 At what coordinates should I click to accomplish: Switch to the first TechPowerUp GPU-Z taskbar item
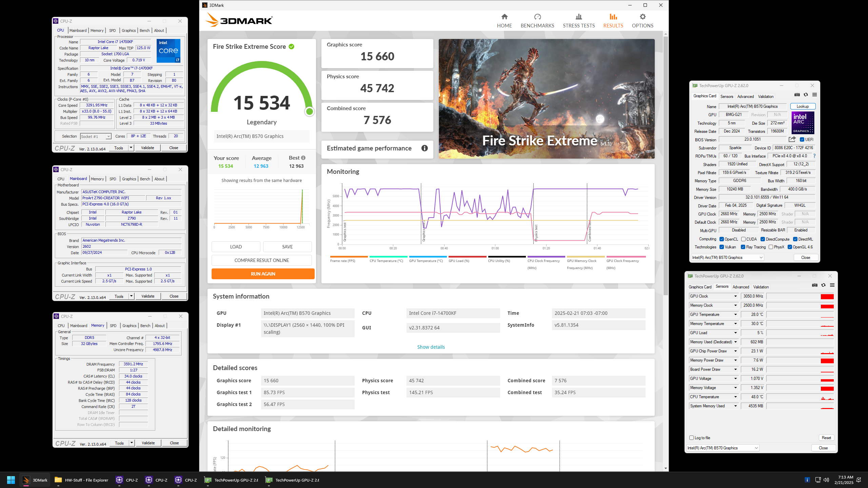click(231, 480)
